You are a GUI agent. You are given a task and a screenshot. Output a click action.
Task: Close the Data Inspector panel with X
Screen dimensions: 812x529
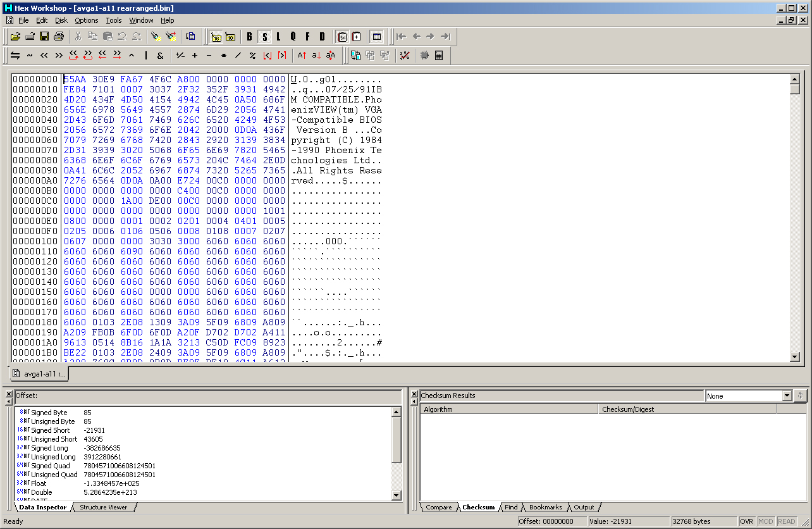pyautogui.click(x=9, y=394)
